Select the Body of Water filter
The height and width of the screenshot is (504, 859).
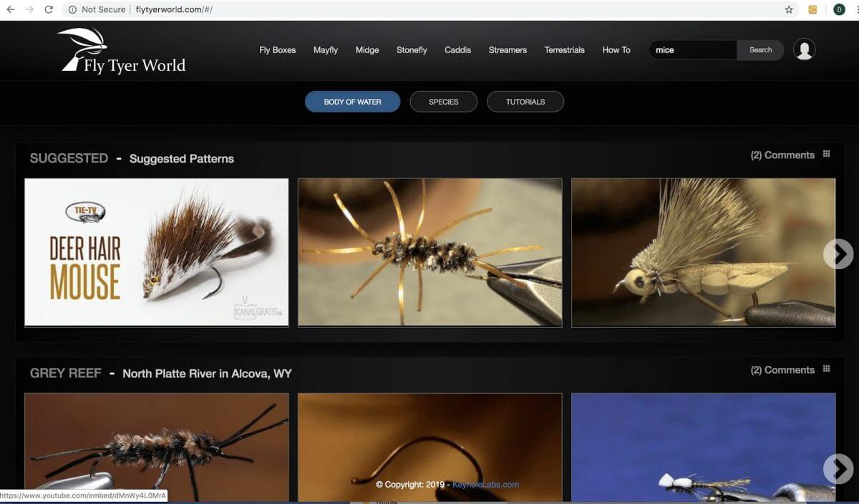point(352,102)
